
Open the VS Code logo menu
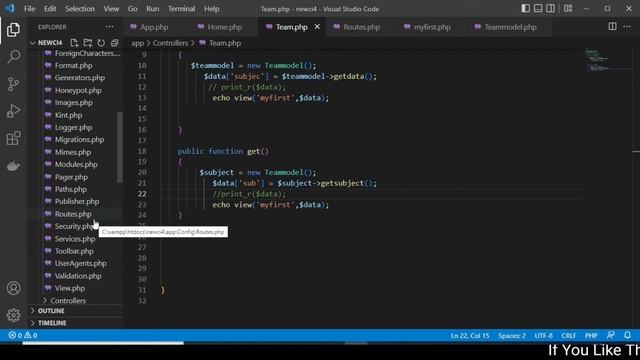10,8
